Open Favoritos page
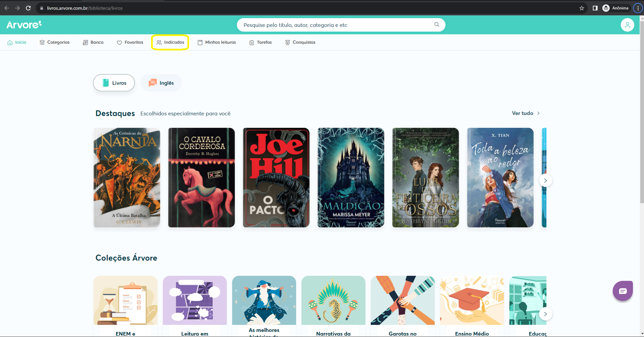Image resolution: width=644 pixels, height=337 pixels. tap(130, 42)
